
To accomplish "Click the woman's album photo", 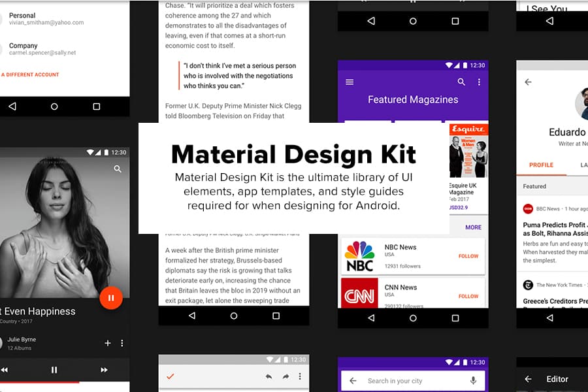I will [x=65, y=227].
